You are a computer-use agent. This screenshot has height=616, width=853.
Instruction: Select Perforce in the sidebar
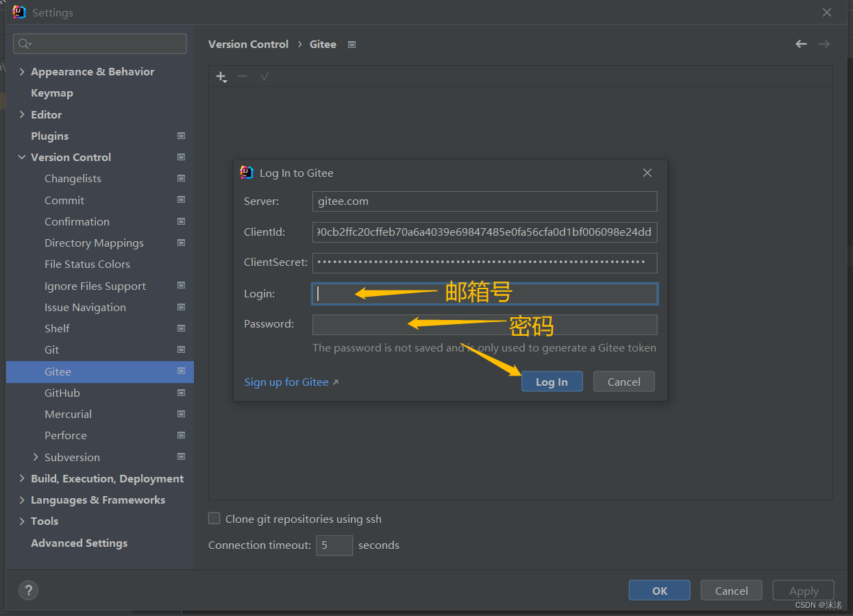66,435
